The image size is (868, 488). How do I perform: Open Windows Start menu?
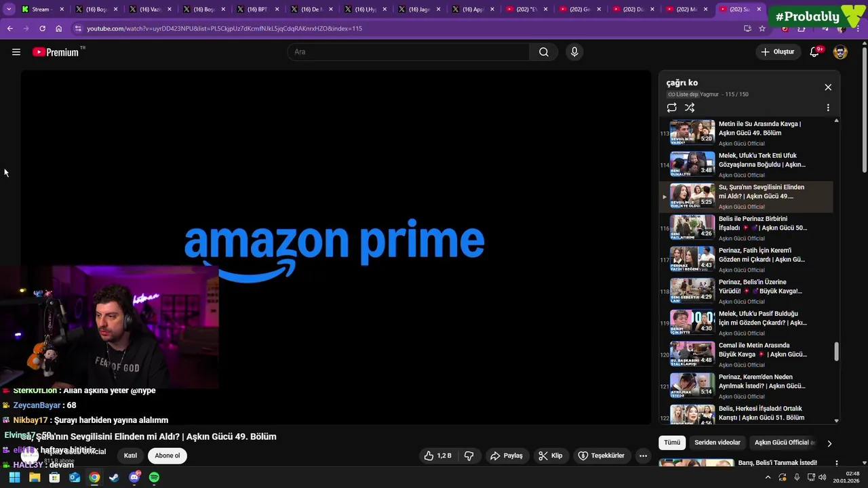[14, 477]
